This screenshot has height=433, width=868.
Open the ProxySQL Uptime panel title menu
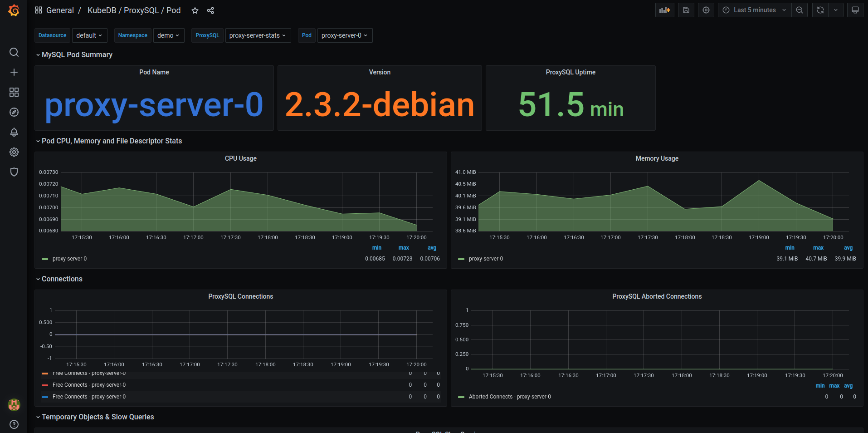pyautogui.click(x=571, y=72)
